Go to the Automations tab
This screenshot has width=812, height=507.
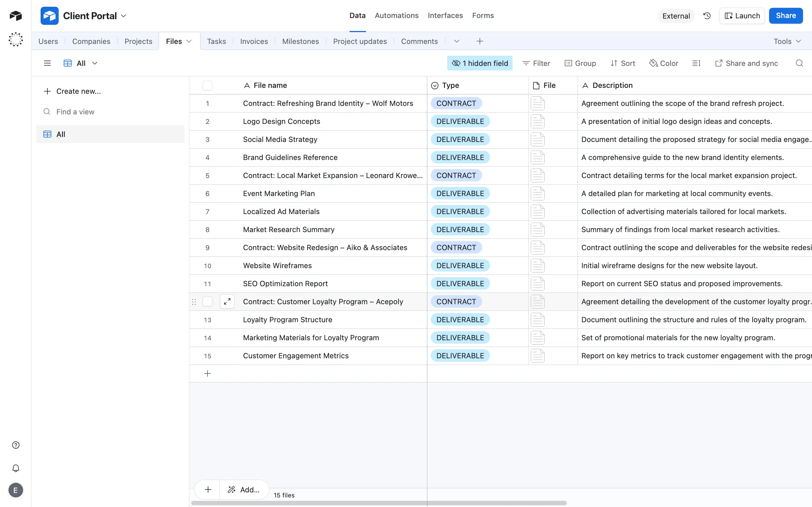(x=396, y=15)
